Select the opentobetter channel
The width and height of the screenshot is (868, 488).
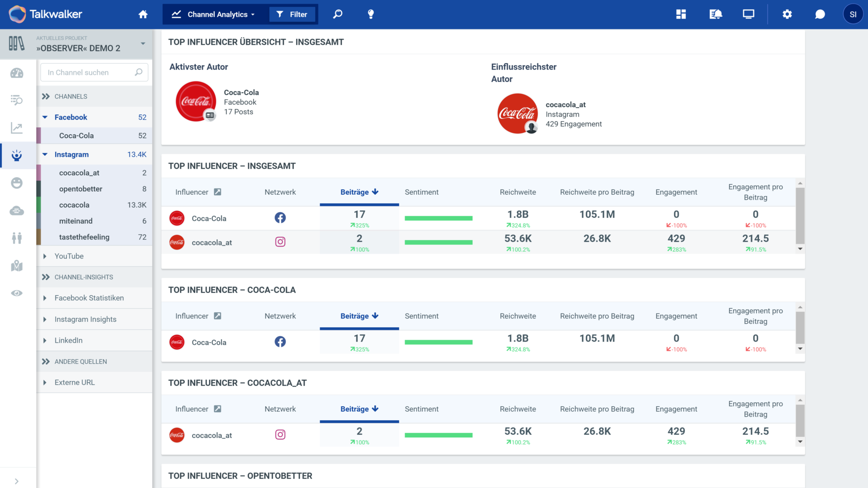click(94, 189)
